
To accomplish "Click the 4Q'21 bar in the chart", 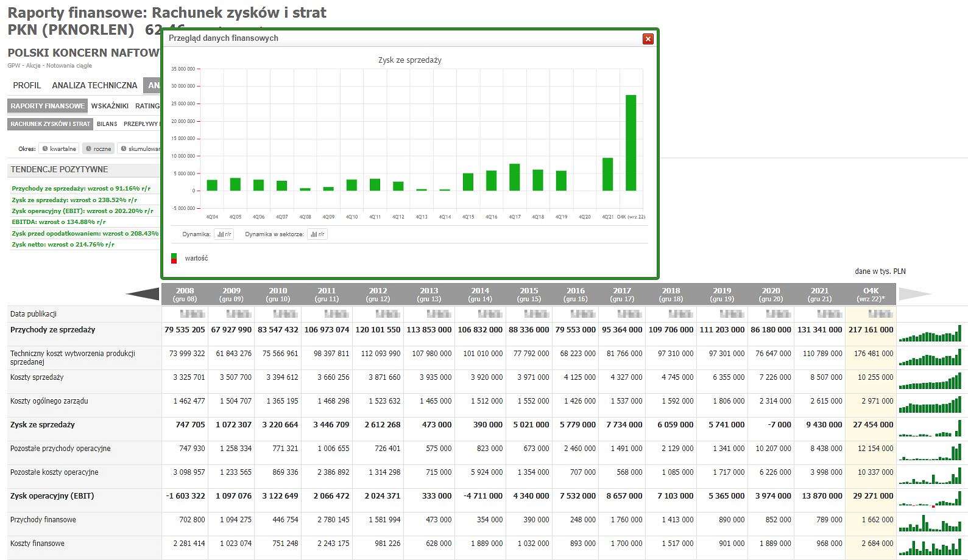I will [x=607, y=175].
